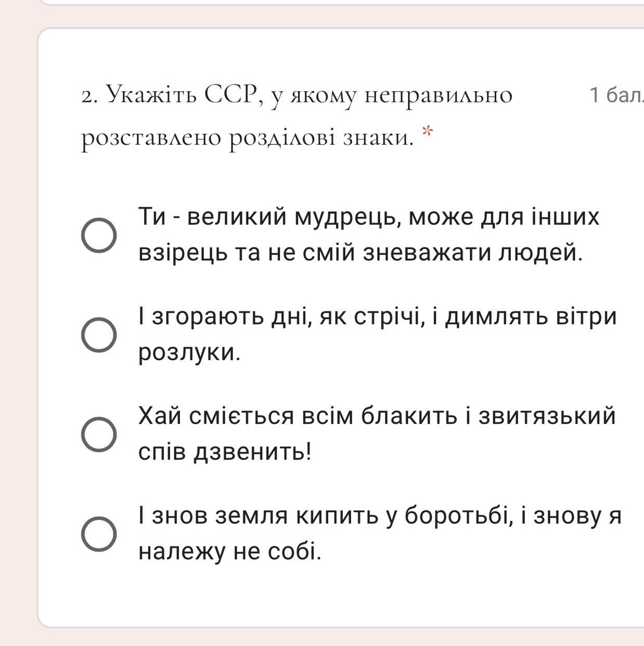The width and height of the screenshot is (644, 646).
Task: Click pink page background below the card
Action: tap(341, 638)
